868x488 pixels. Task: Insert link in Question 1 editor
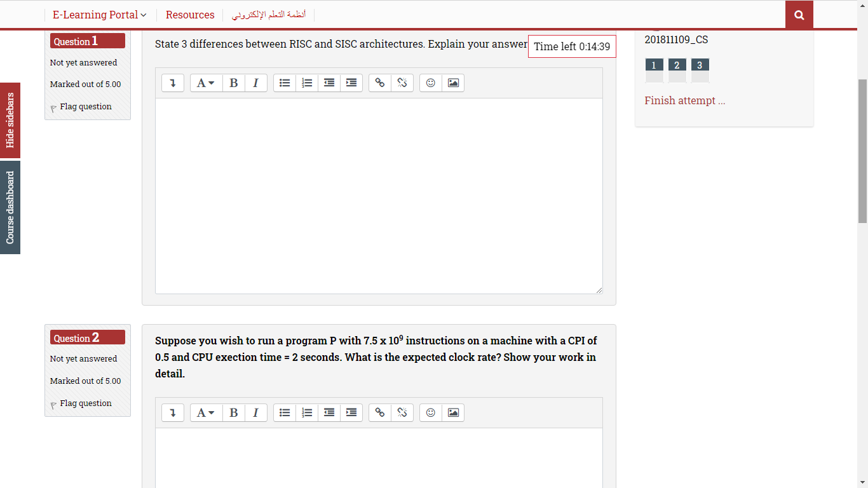click(x=380, y=83)
